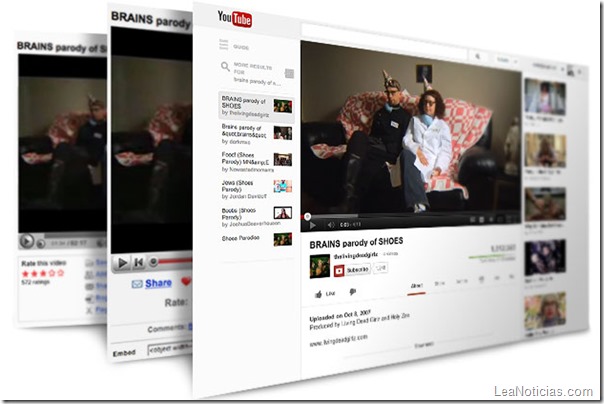Focus the YouTube search box at top
Viewport: 604px width, 404px height.
pos(383,41)
